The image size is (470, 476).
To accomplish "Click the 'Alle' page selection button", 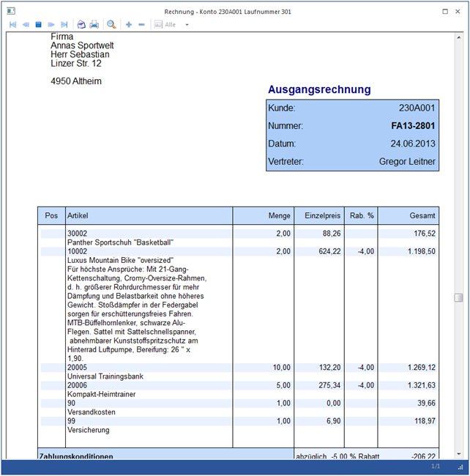I will [165, 24].
